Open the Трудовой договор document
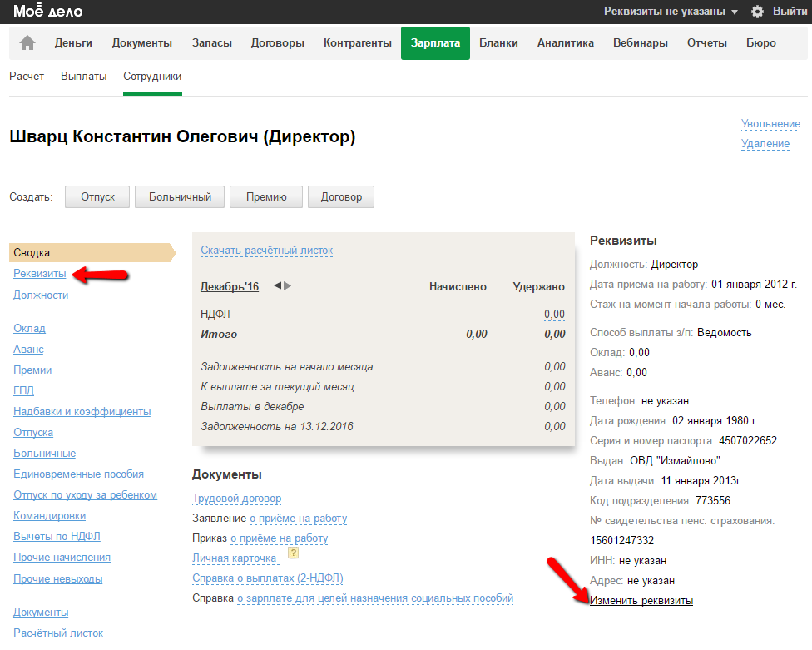 point(236,499)
